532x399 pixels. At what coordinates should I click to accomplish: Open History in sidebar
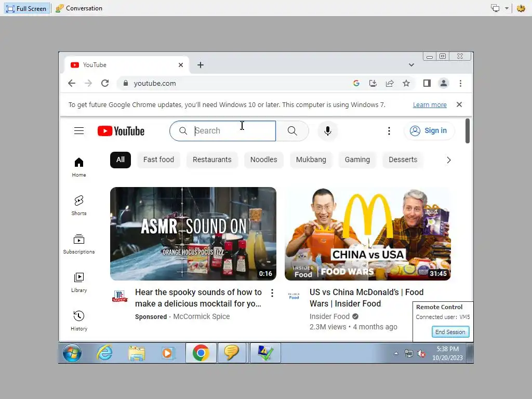(79, 321)
